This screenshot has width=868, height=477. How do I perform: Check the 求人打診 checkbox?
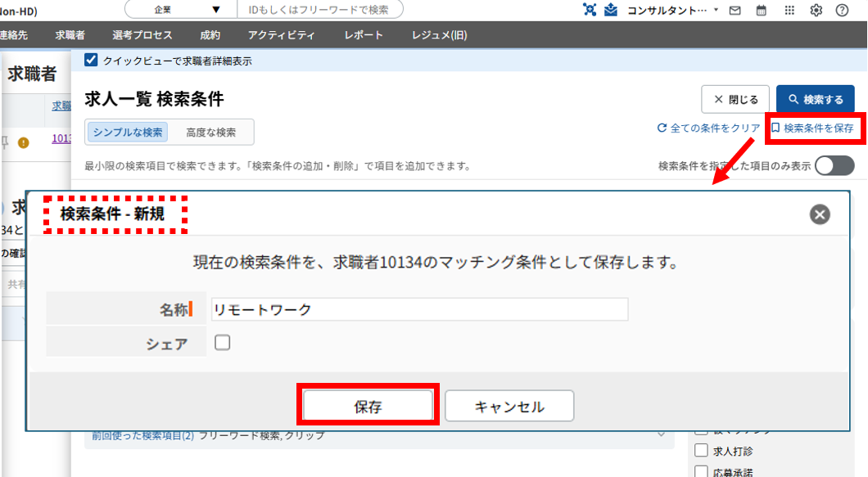pyautogui.click(x=701, y=450)
